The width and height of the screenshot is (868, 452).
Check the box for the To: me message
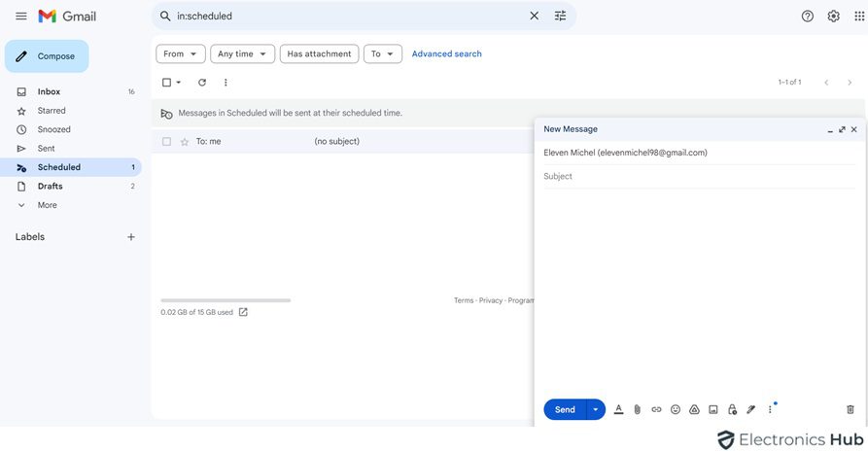[166, 142]
